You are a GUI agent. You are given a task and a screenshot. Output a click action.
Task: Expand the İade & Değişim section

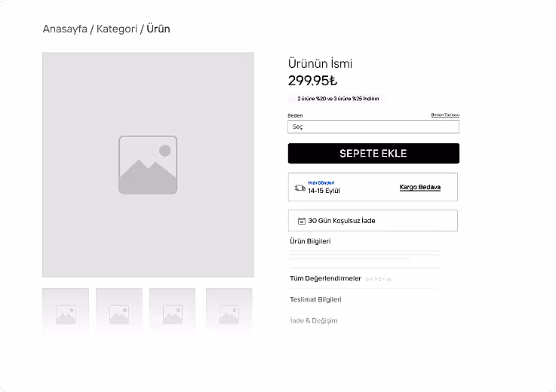(x=313, y=320)
